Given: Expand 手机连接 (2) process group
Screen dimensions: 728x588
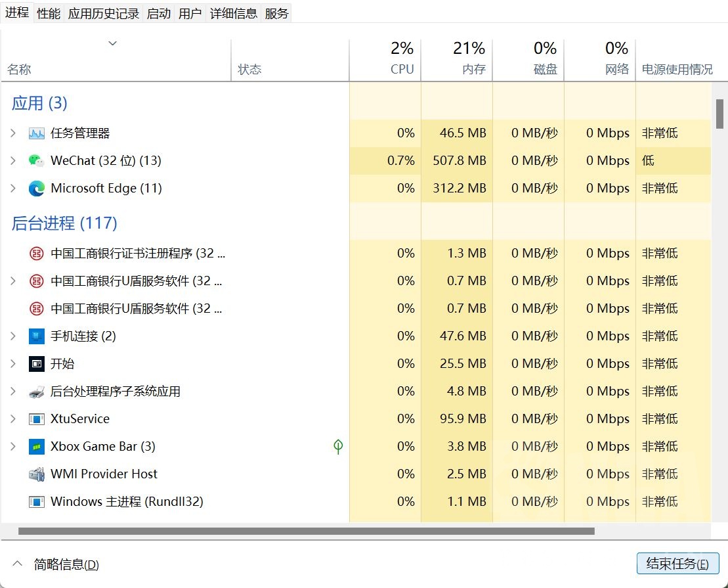Looking at the screenshot, I should point(13,336).
